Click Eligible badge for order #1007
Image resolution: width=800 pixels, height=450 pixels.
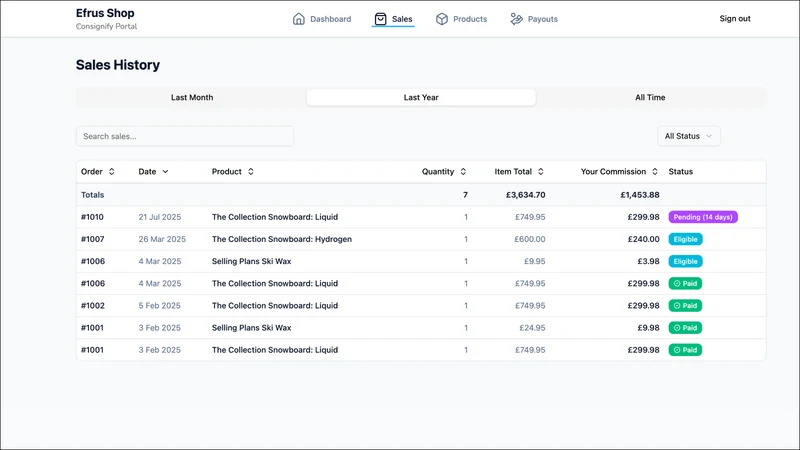pos(685,239)
